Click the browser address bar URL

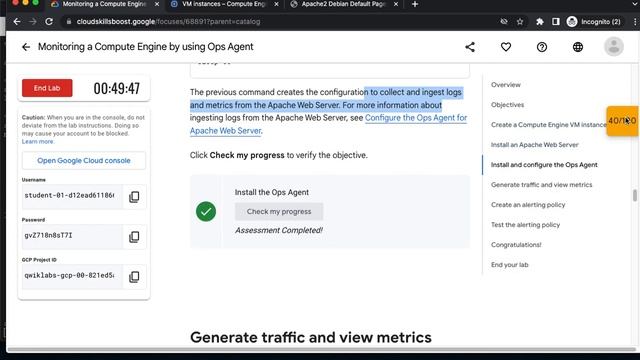pos(168,22)
